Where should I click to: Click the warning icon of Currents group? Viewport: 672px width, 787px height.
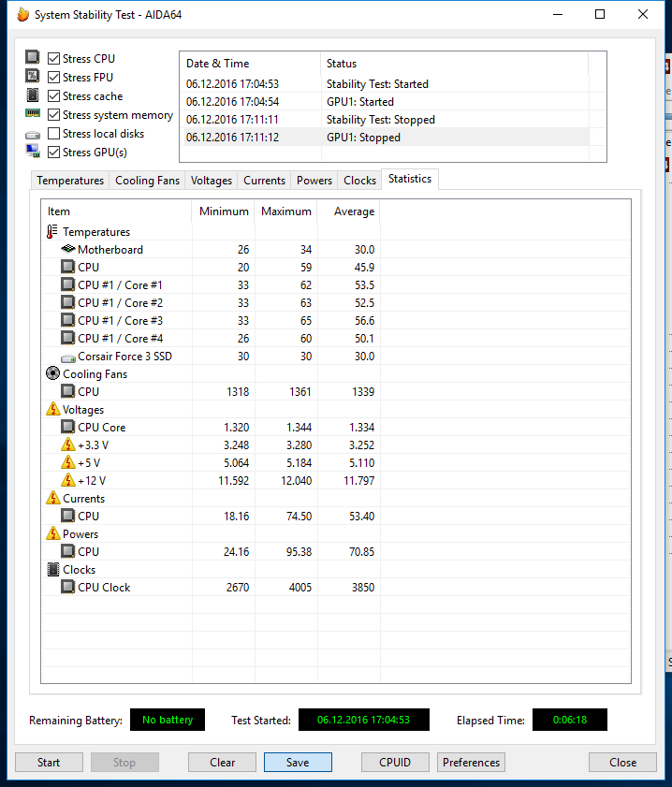pos(52,498)
